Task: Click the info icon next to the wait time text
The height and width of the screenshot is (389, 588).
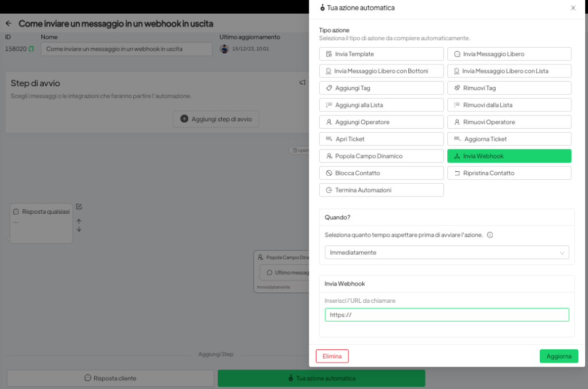Action: (x=490, y=235)
